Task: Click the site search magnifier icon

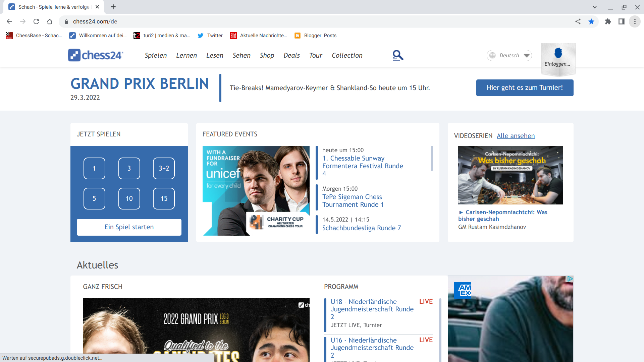Action: (398, 55)
